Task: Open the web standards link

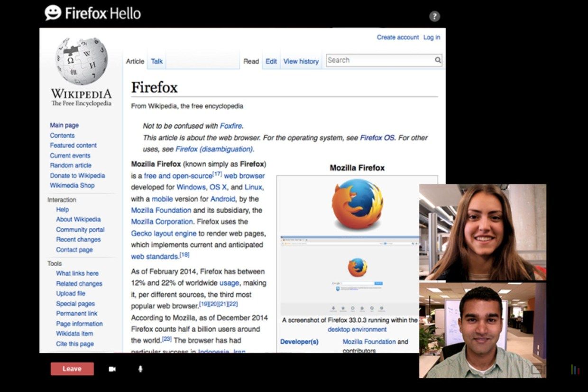Action: coord(155,257)
